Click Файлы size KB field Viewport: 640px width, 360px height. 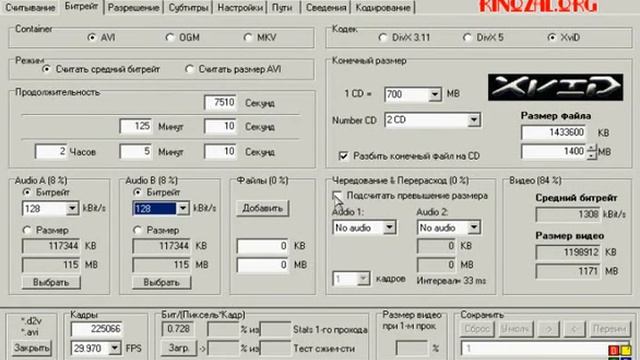[262, 246]
